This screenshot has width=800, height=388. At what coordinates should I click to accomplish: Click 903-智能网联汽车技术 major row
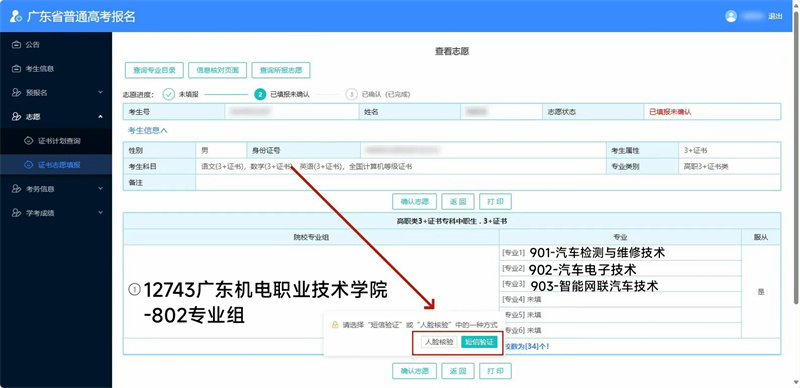pos(620,284)
